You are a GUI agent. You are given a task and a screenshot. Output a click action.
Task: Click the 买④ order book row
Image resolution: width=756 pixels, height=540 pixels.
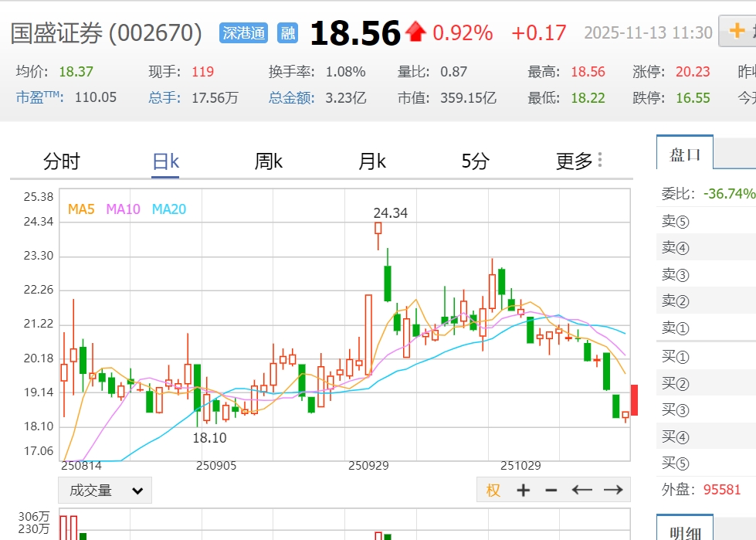point(707,436)
